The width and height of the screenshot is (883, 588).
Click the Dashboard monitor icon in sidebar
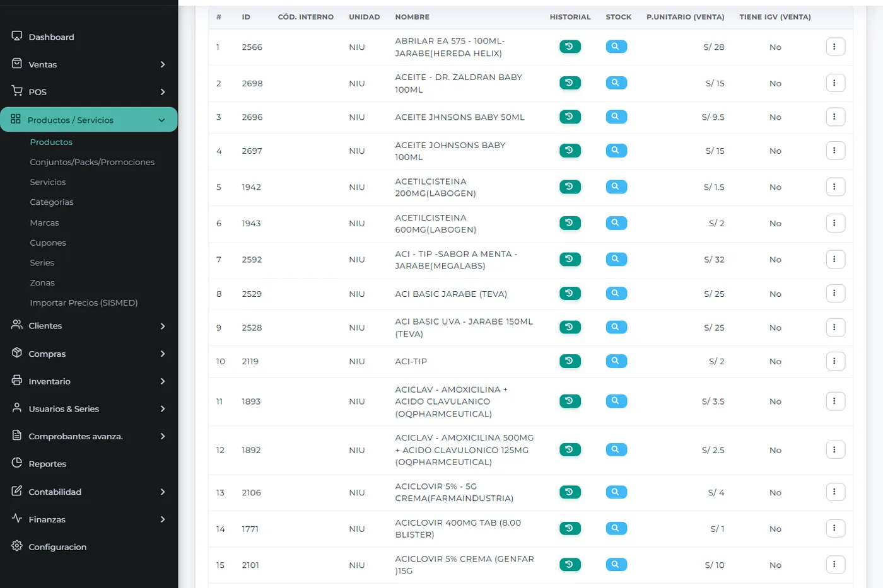[17, 36]
